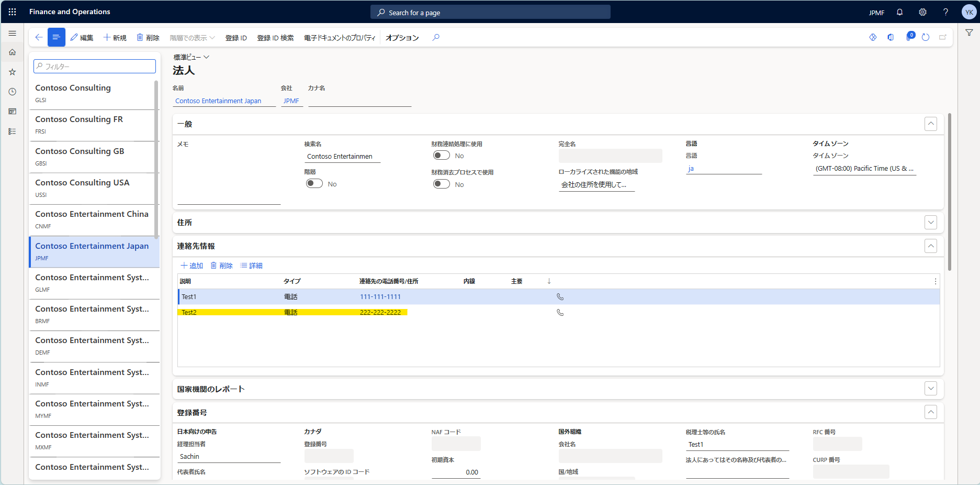
Task: Open Workspaces icon in sidebar
Action: (x=12, y=112)
